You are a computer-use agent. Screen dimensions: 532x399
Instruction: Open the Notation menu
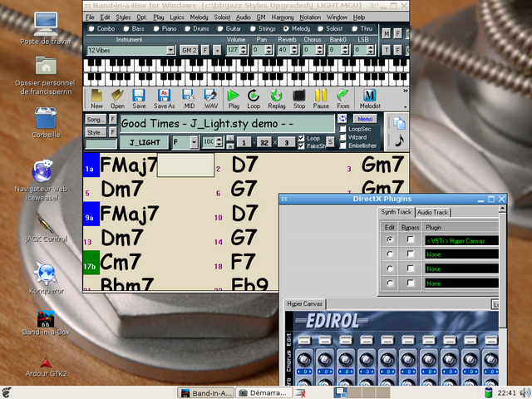[x=310, y=17]
